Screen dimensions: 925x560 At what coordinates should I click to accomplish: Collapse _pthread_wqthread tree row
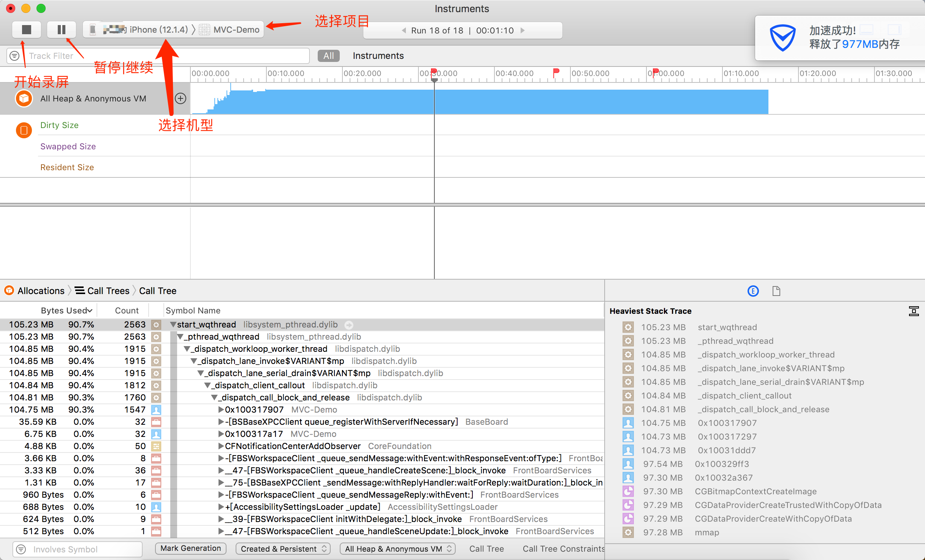pos(181,337)
